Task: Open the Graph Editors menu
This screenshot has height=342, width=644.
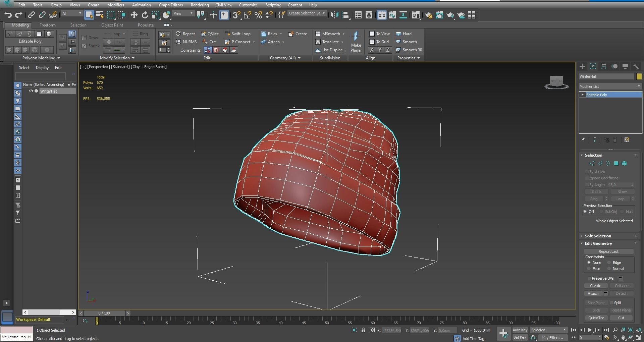Action: click(x=171, y=5)
